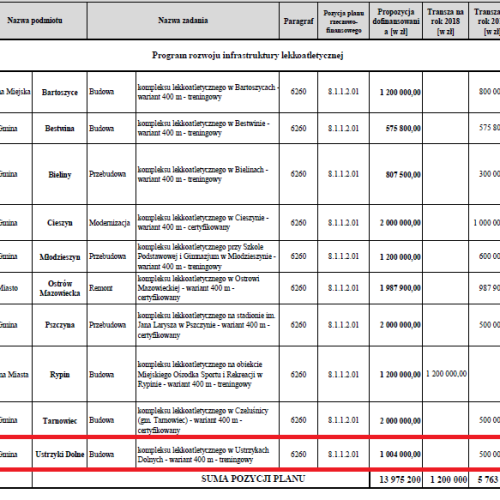Click paragraph '6260' in Bartoszyce row
This screenshot has width=500, height=500.
(x=298, y=92)
